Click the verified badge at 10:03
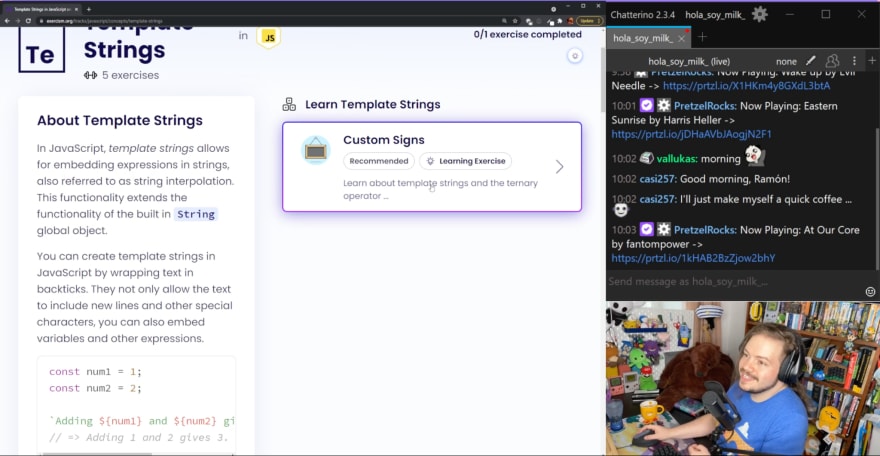This screenshot has height=456, width=880. [647, 229]
